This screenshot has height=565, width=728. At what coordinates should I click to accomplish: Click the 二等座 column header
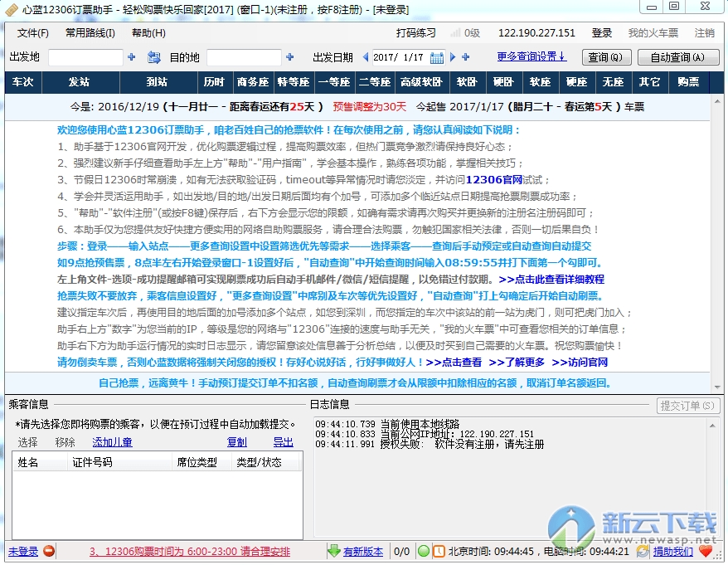point(375,82)
